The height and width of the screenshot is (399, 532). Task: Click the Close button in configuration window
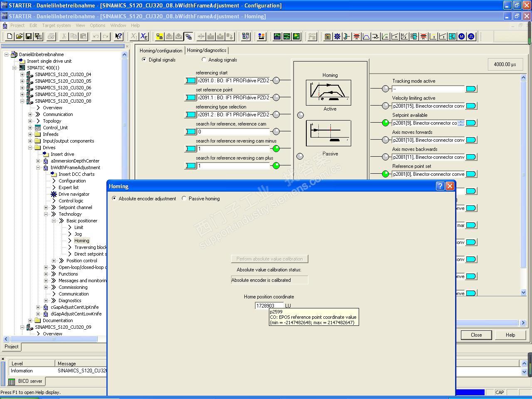(476, 335)
